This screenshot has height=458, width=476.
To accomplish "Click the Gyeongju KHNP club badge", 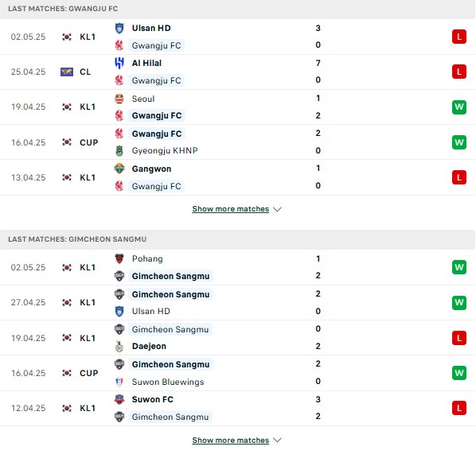I will point(119,151).
